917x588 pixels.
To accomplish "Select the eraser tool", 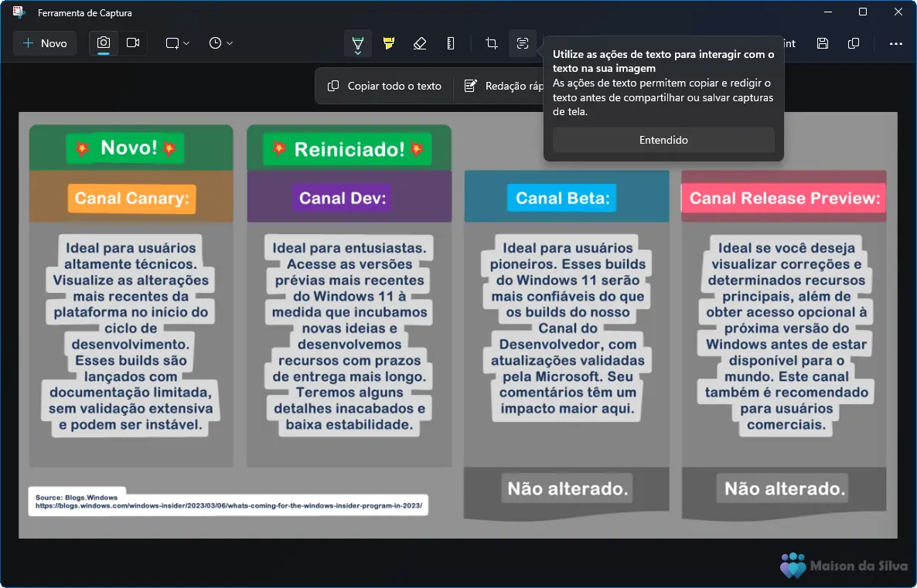I will click(x=420, y=43).
